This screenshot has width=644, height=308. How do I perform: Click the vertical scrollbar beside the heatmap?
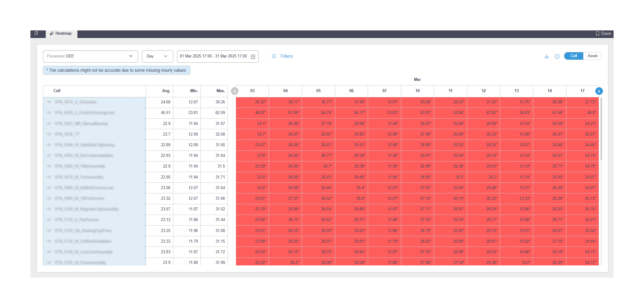coord(601,129)
